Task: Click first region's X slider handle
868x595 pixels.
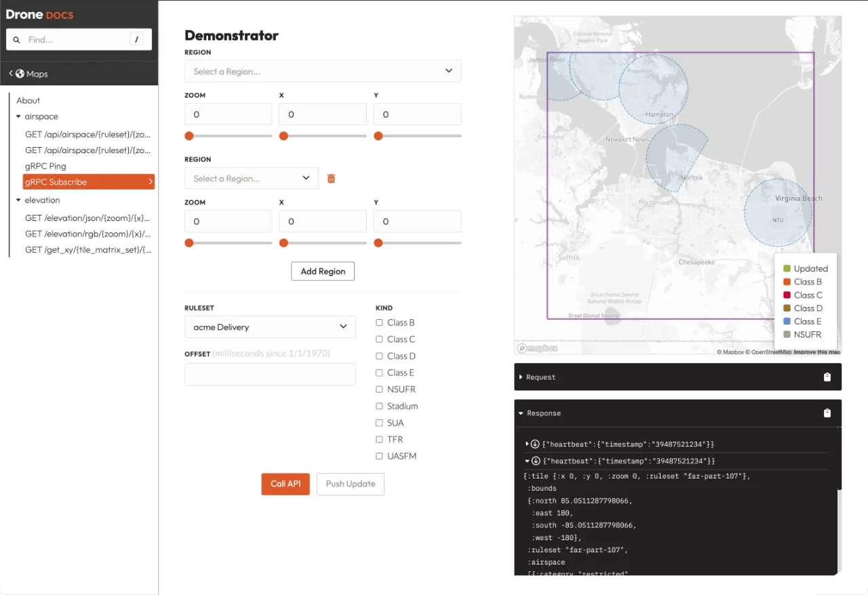Action: pyautogui.click(x=283, y=136)
